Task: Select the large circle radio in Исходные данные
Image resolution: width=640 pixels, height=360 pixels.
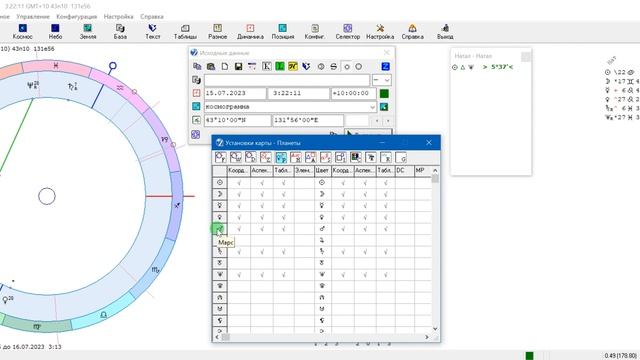Action: pos(358,67)
